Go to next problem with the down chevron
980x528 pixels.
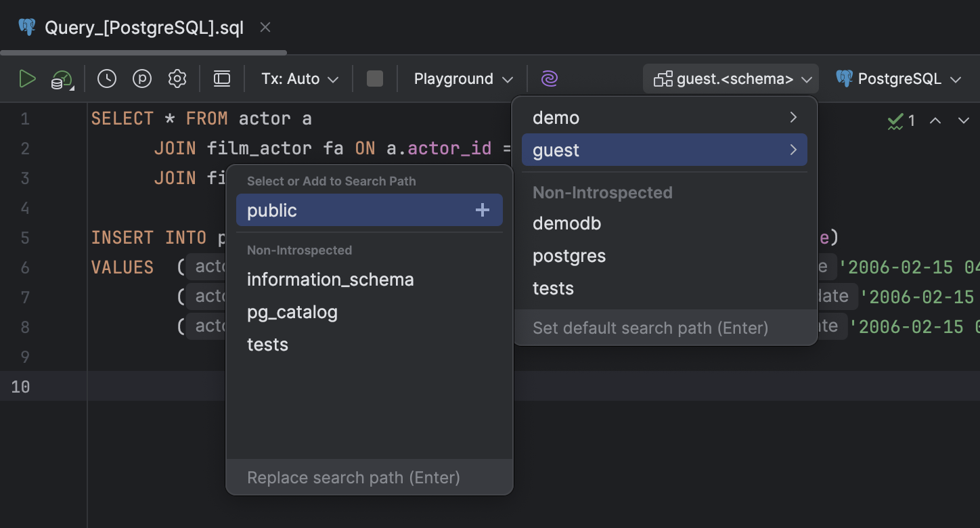click(x=964, y=120)
